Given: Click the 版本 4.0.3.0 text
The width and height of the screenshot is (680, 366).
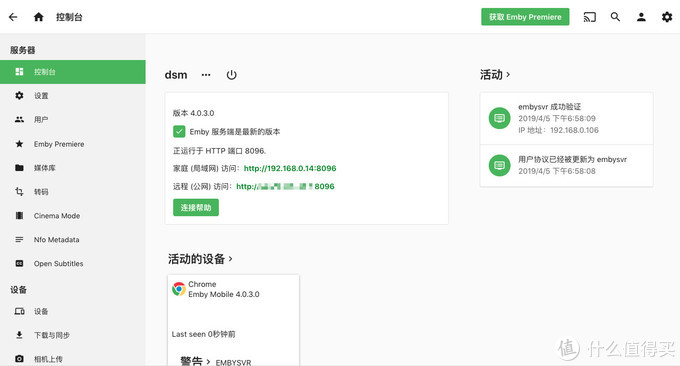Looking at the screenshot, I should coord(193,113).
